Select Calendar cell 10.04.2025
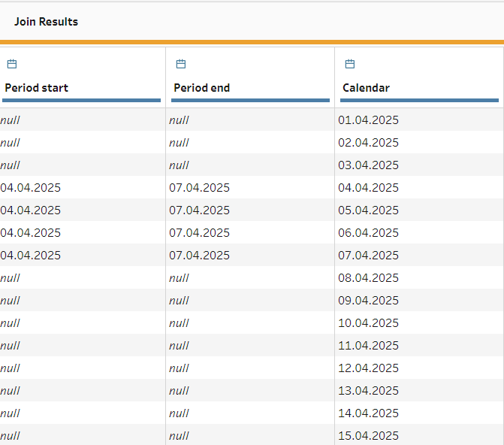 tap(368, 322)
